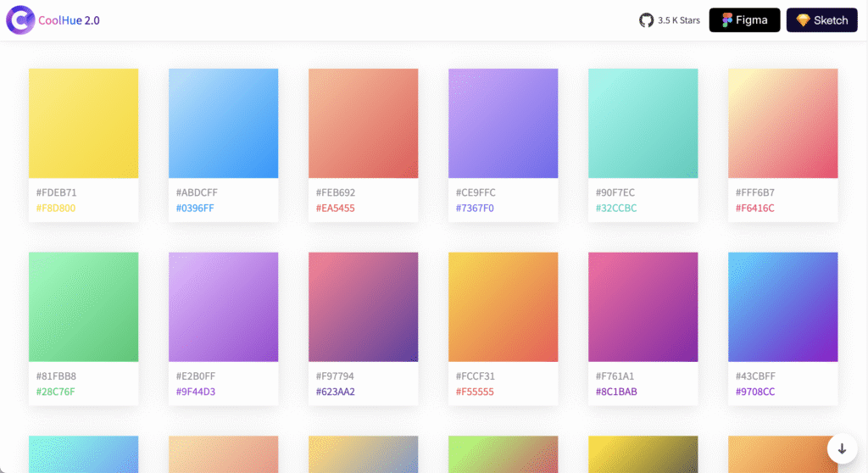Copy the hex code #9708CC

tap(755, 392)
